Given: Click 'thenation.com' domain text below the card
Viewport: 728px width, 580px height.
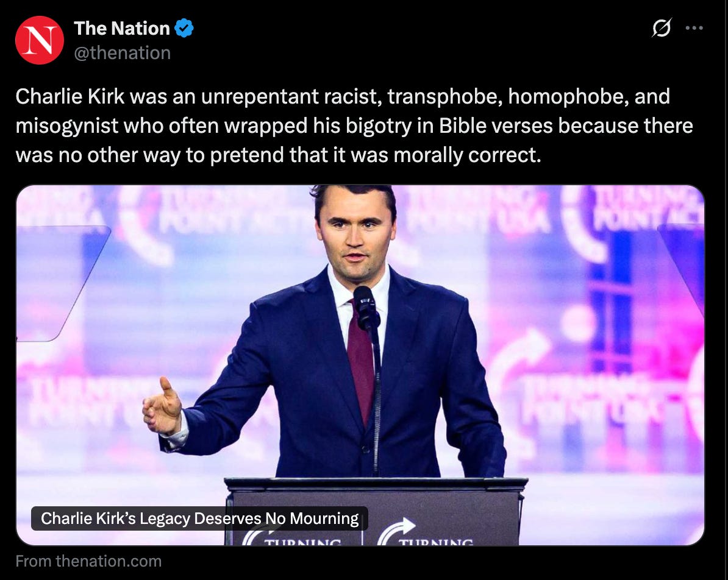Looking at the screenshot, I should click(x=109, y=561).
